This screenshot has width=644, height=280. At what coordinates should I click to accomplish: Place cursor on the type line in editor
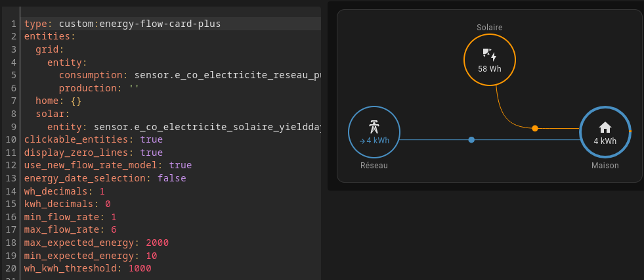(x=172, y=24)
